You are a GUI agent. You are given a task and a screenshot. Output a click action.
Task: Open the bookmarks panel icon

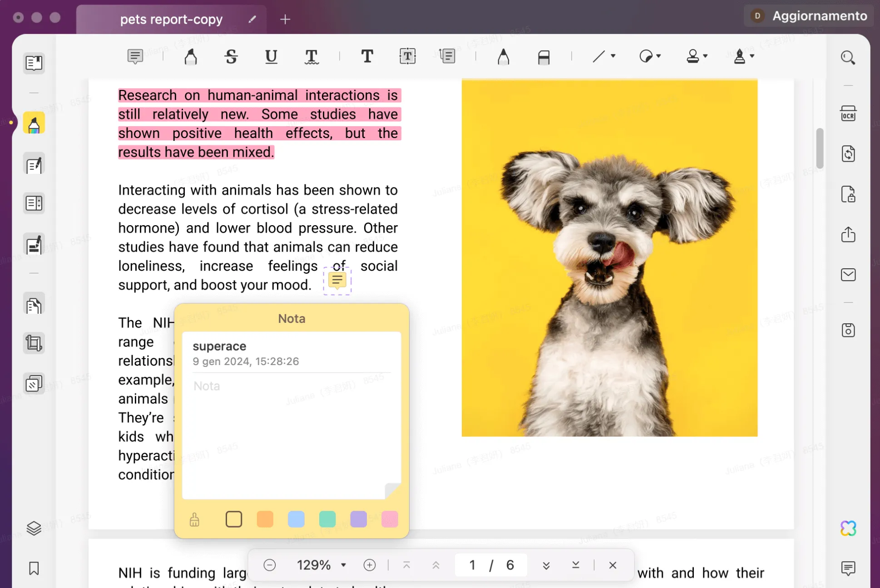34,568
